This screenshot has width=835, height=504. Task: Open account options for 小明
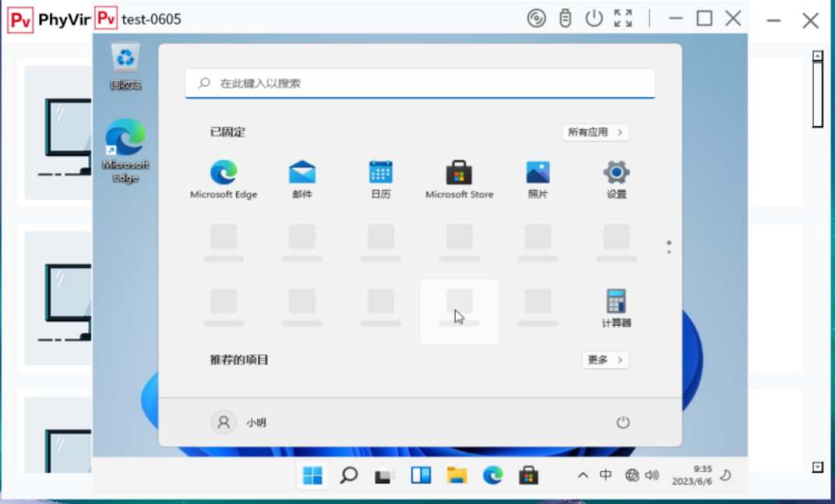click(240, 421)
